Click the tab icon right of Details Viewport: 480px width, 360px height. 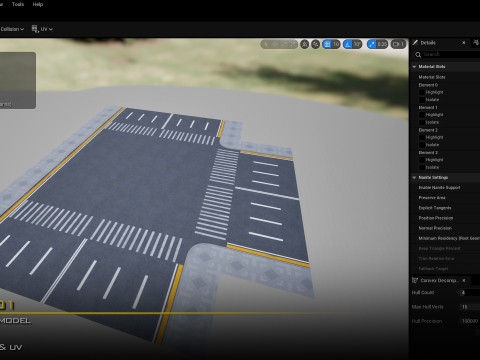tap(476, 42)
